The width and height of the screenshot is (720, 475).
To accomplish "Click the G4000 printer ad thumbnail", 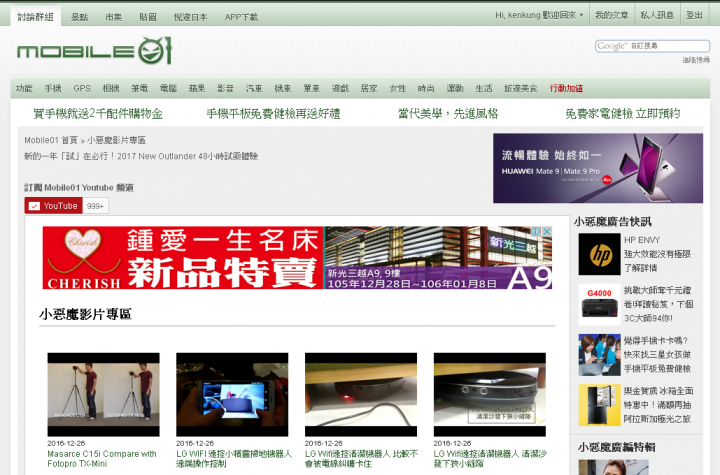I will (x=599, y=305).
